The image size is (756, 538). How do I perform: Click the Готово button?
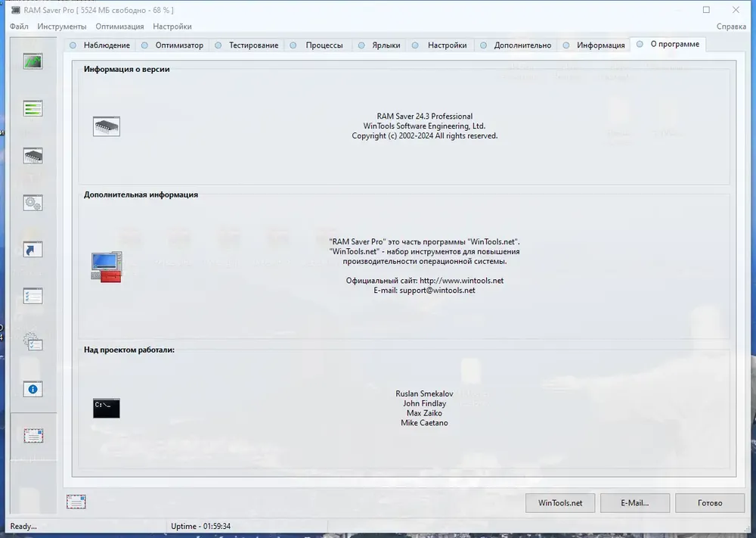click(x=710, y=502)
